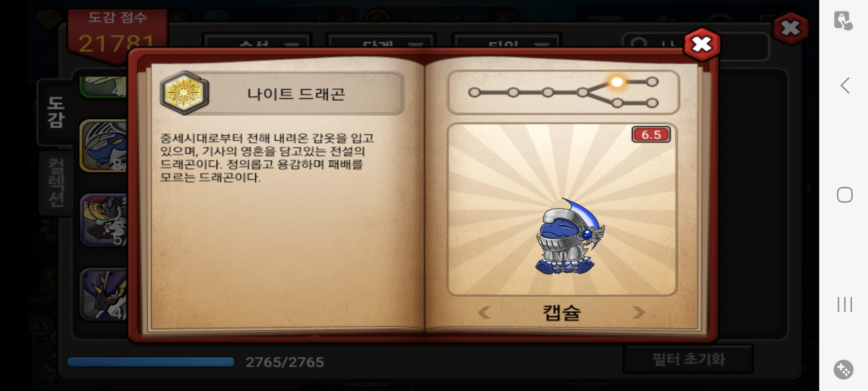Screen dimensions: 868x391
Task: Switch to the 컬렉션 side tab
Action: pos(56,183)
